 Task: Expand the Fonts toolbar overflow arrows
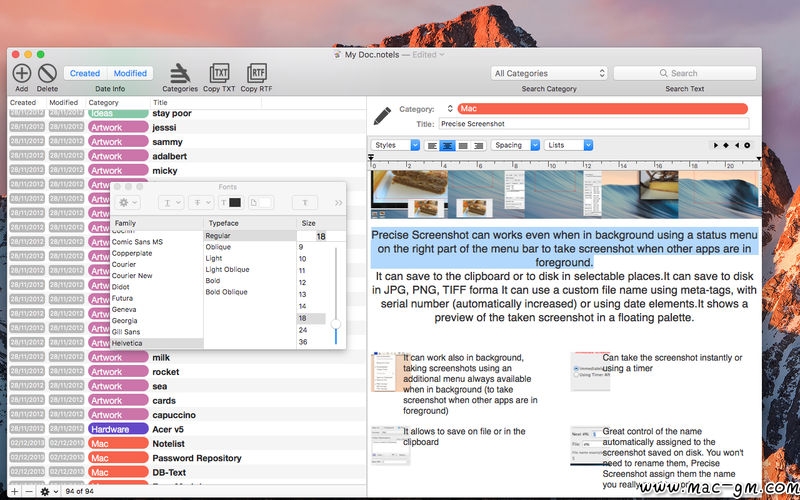[x=338, y=203]
